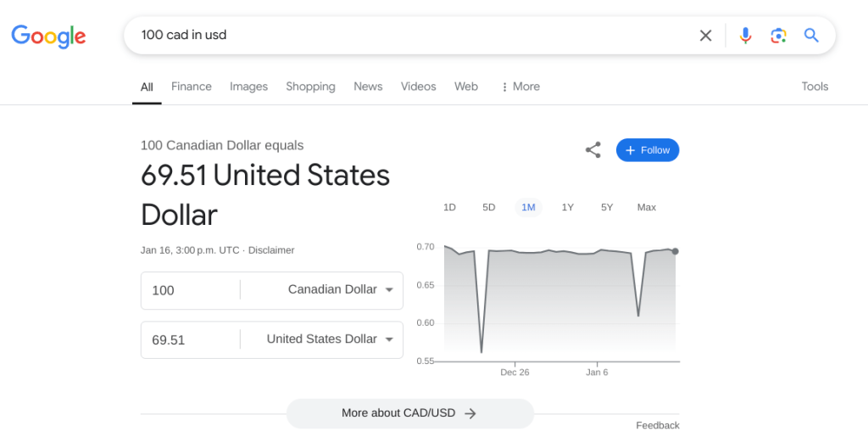The image size is (868, 437).
Task: Click the Disclaimer link
Action: [x=271, y=250]
